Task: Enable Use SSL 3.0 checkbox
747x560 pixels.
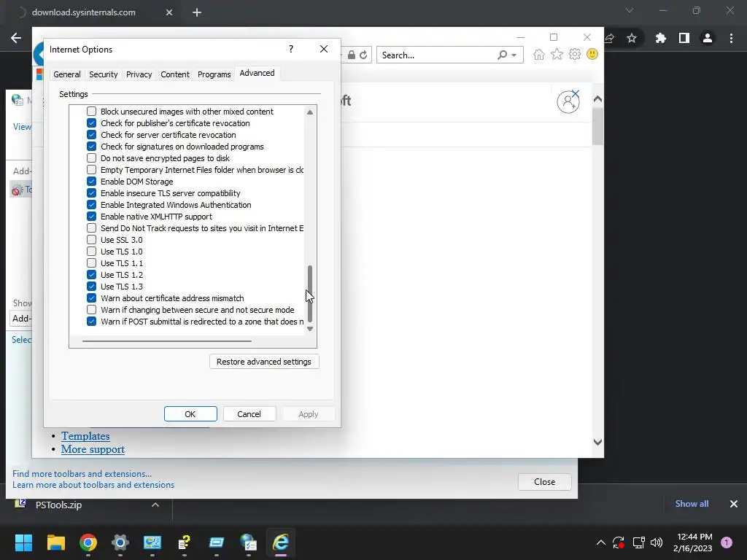Action: click(91, 239)
